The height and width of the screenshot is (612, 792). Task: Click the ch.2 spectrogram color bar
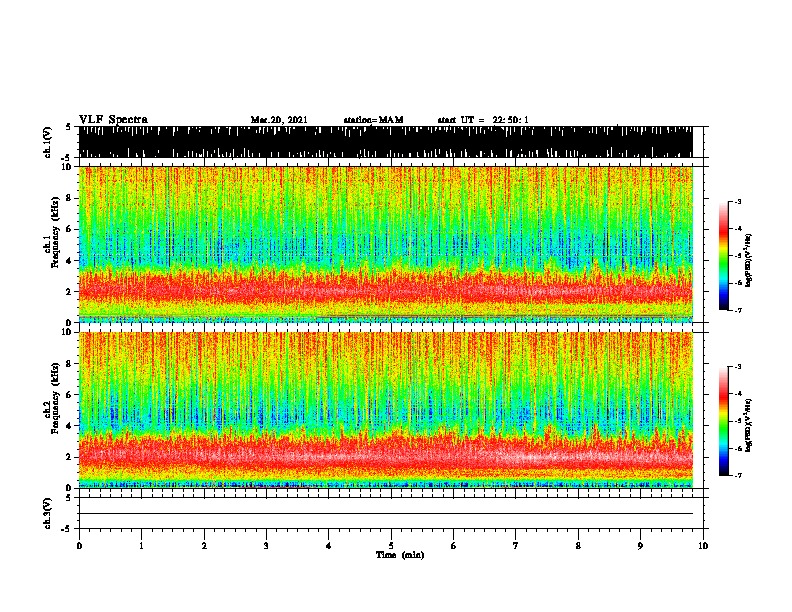click(723, 421)
